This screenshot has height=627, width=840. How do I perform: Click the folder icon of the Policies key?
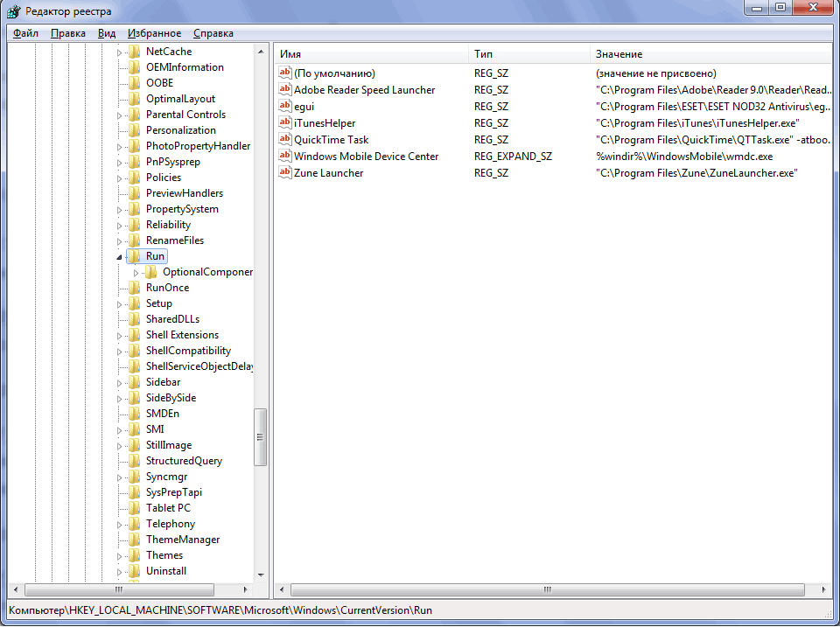coord(134,178)
